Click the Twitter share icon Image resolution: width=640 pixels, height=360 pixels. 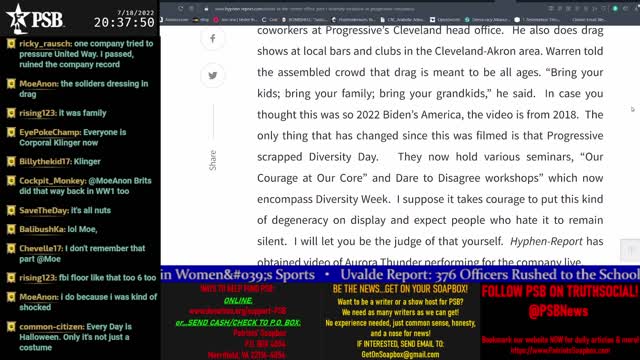(x=213, y=76)
